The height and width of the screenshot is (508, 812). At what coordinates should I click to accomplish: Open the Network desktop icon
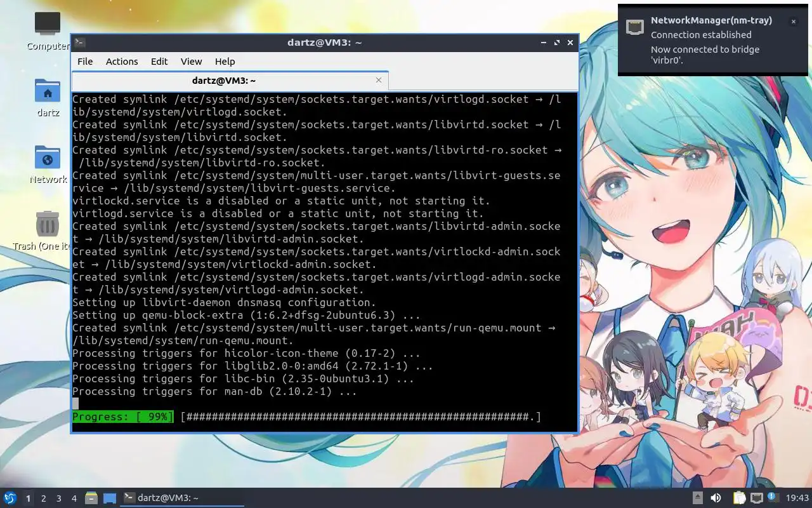pyautogui.click(x=48, y=164)
